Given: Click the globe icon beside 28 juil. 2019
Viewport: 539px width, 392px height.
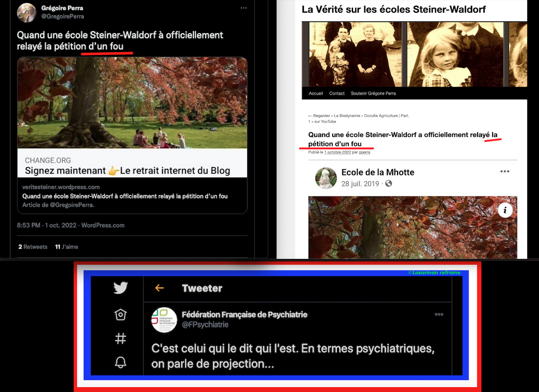Looking at the screenshot, I should [x=389, y=184].
